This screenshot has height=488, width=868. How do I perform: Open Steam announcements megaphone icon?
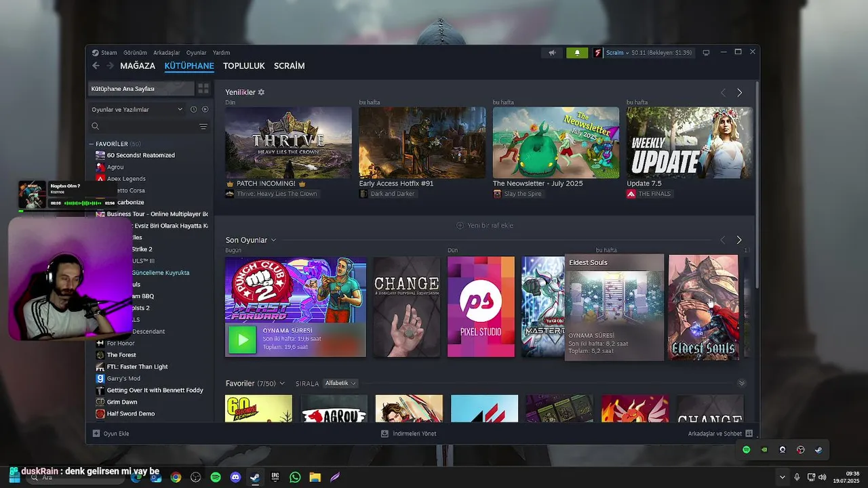552,52
